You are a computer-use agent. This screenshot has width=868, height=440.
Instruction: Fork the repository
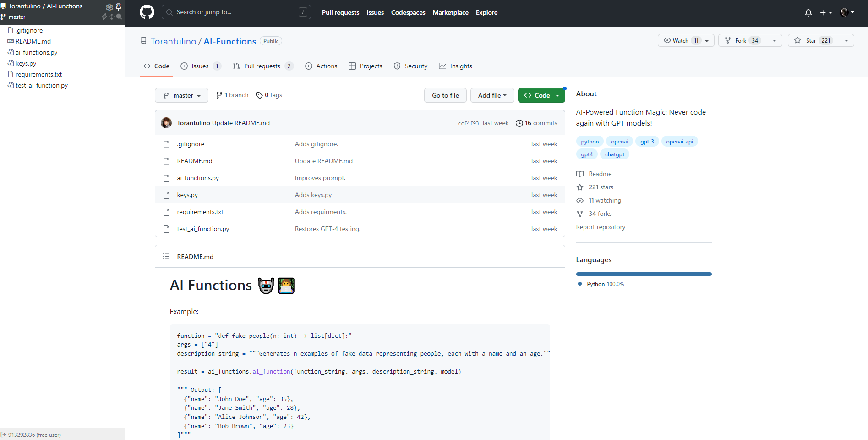(742, 40)
